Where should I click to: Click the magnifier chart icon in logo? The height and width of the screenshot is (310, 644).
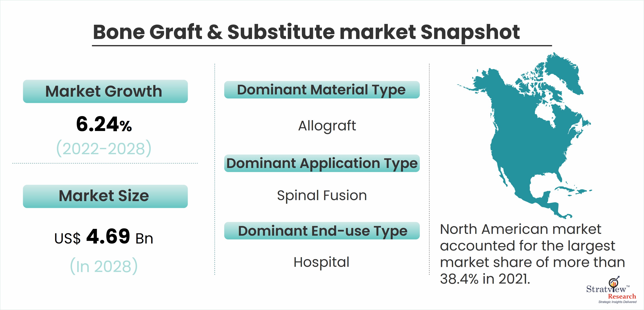point(614,282)
